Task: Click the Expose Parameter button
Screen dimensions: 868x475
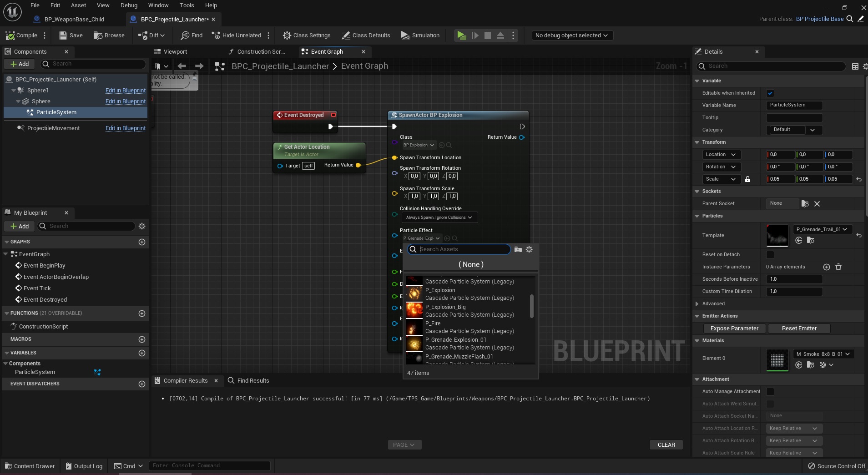Action: point(734,328)
